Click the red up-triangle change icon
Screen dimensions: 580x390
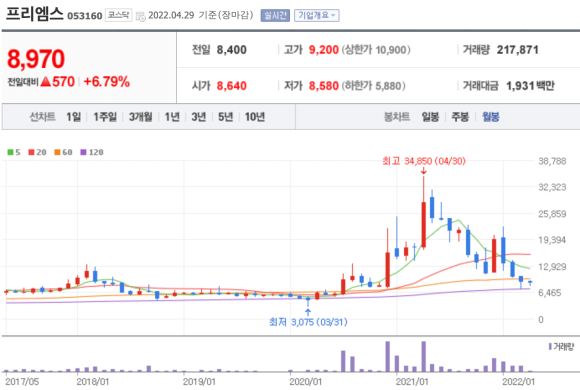[x=45, y=81]
